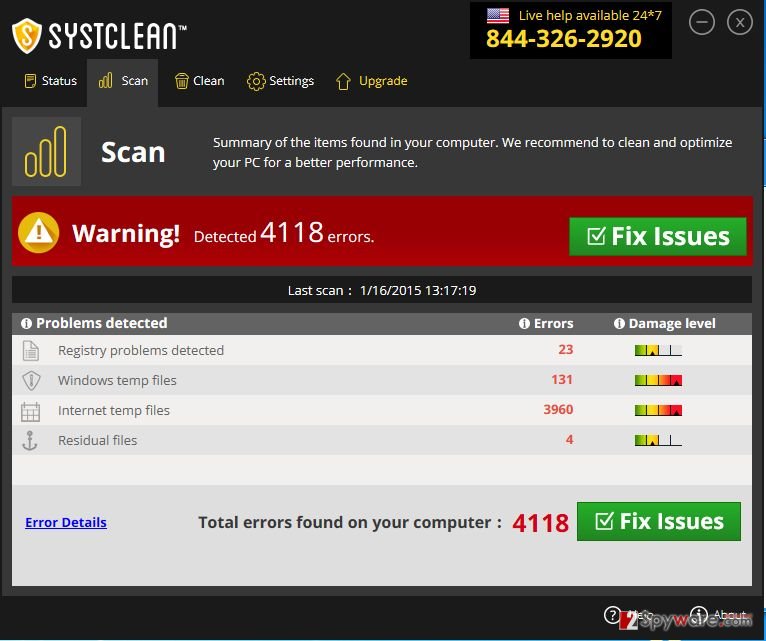The height and width of the screenshot is (641, 766).
Task: Click info icon beside Damage level
Action: 619,323
